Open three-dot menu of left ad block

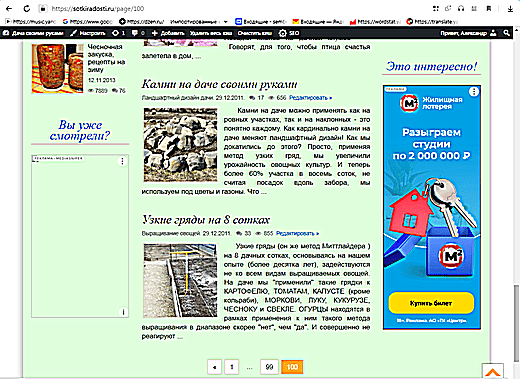pyautogui.click(x=122, y=161)
